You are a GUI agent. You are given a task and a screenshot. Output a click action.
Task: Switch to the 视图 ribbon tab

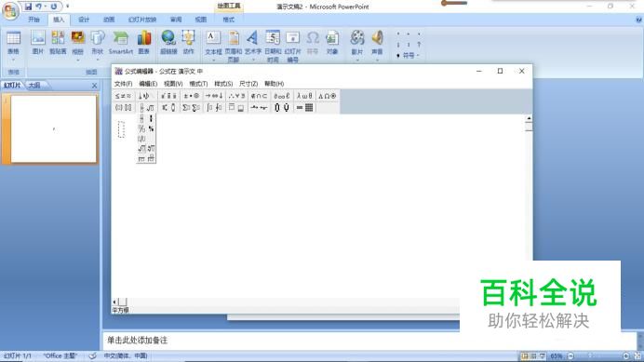point(201,20)
